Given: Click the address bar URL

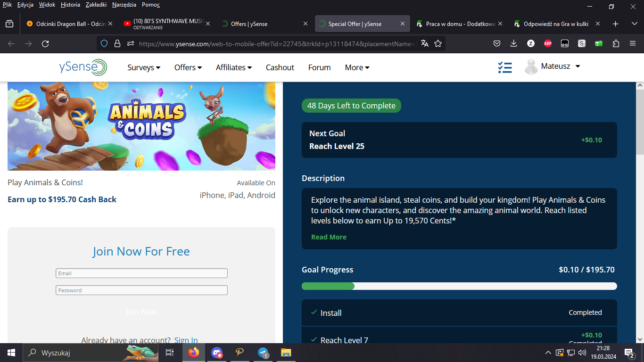Looking at the screenshot, I should pyautogui.click(x=277, y=43).
